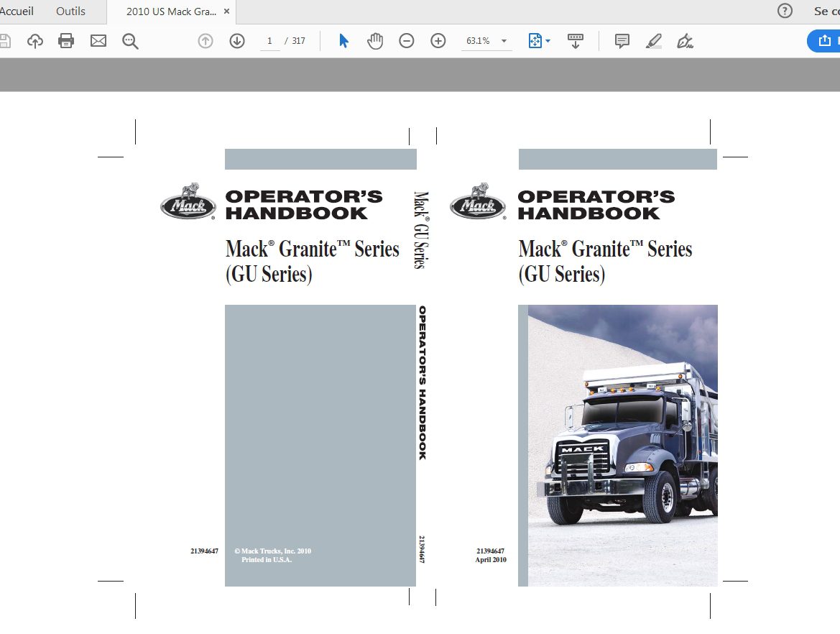Click the fit page view icon
Viewport: 840px width, 634px height.
(x=535, y=41)
